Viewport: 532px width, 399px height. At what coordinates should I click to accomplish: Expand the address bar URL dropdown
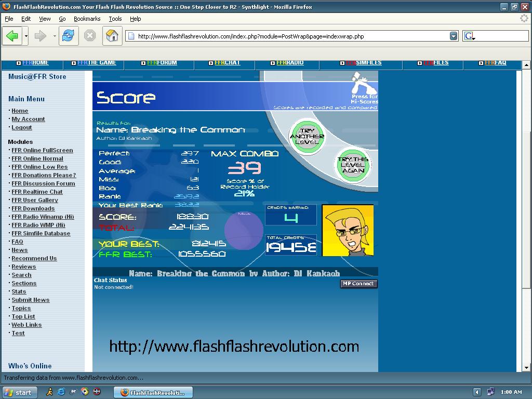[x=454, y=36]
